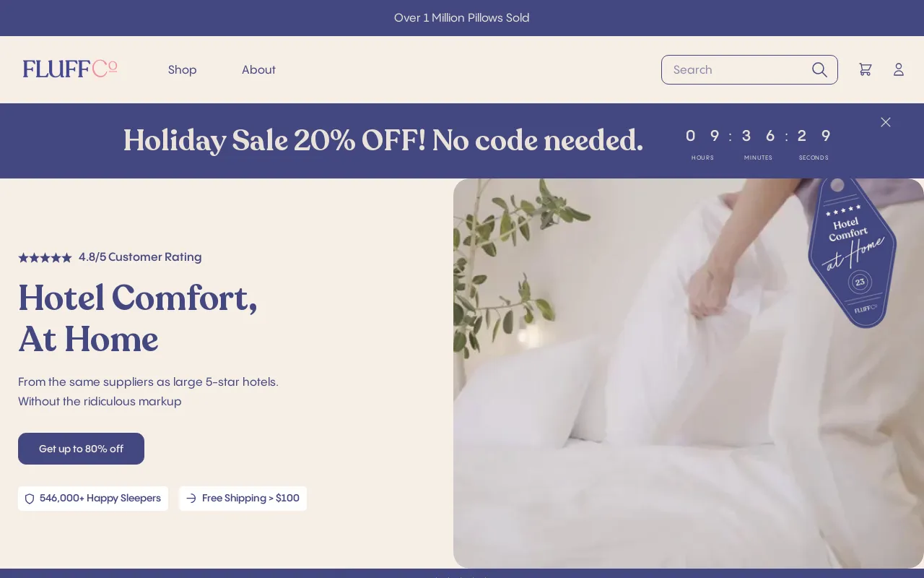Click the Over 1 Million Pillows Sold bar
The image size is (924, 578).
pos(462,18)
